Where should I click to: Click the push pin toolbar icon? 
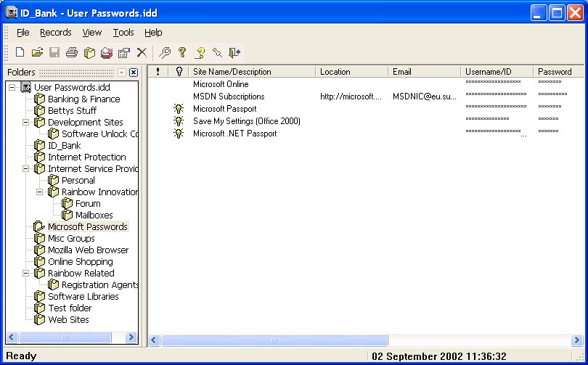[x=217, y=52]
